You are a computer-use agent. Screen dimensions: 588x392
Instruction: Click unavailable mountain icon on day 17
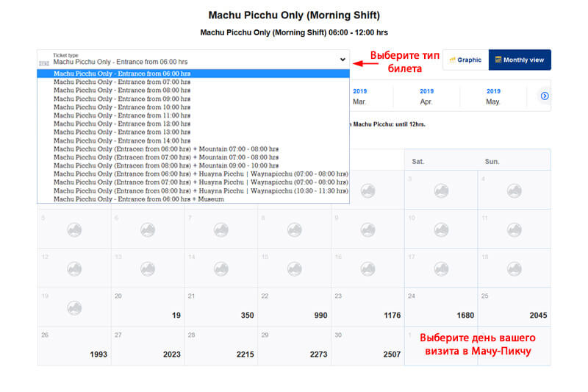441,269
